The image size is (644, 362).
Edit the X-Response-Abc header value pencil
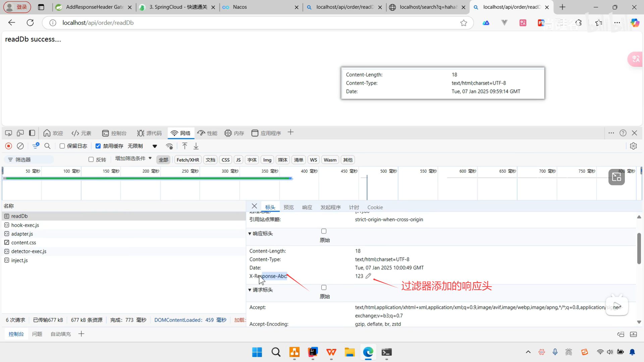(x=368, y=276)
